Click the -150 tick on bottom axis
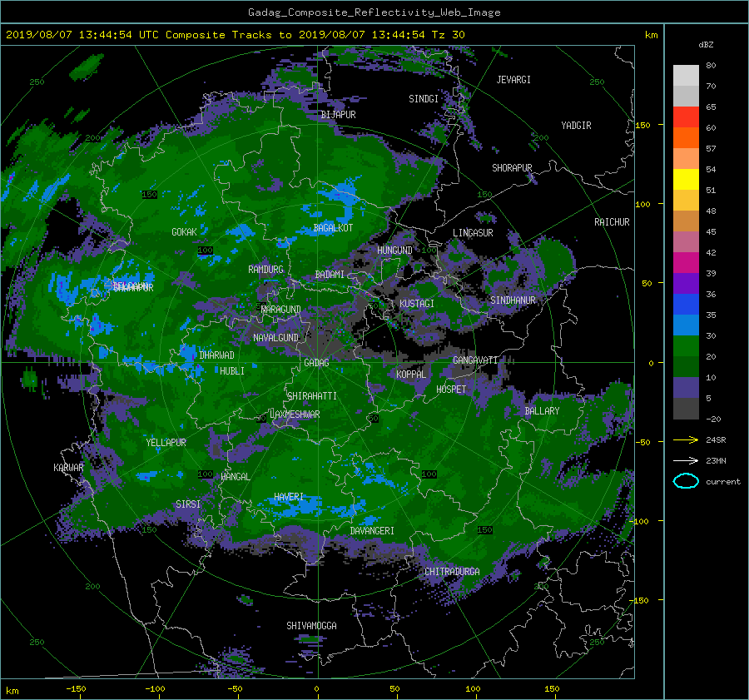 tap(76, 689)
